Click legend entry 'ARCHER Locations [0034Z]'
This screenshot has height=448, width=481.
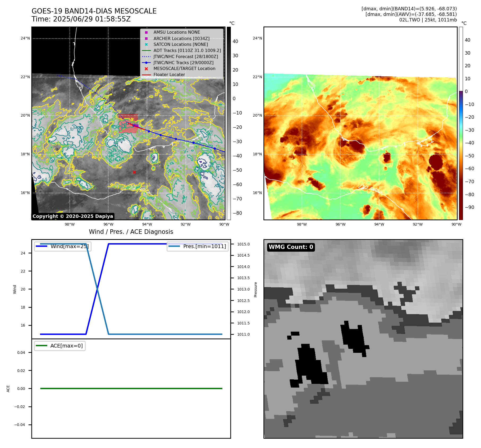click(181, 38)
